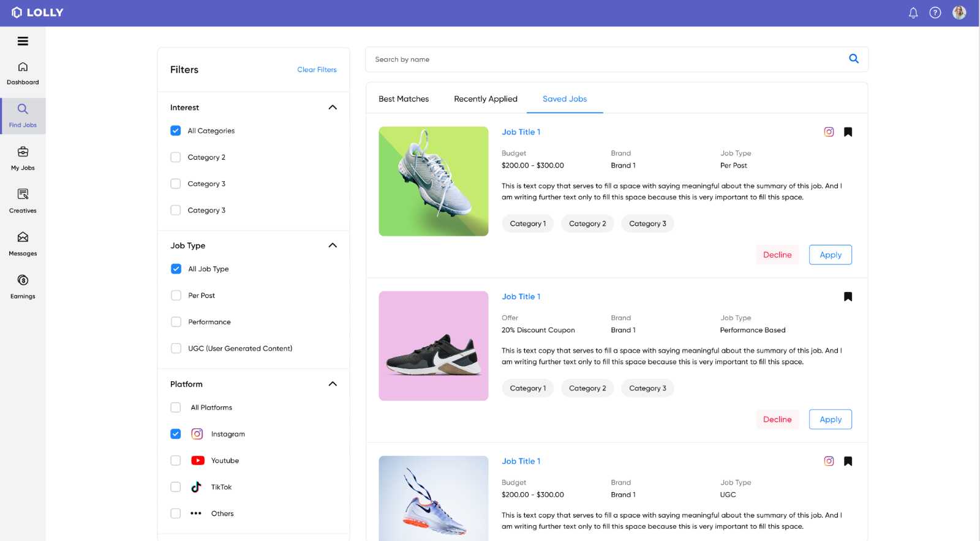Click the TikTok logo in Platform filter
Image resolution: width=980 pixels, height=541 pixels.
pyautogui.click(x=196, y=487)
